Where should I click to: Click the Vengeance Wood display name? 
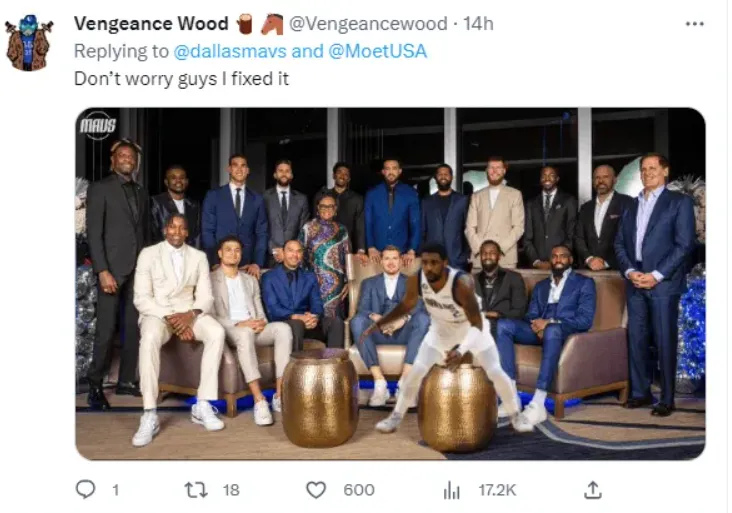tap(152, 23)
